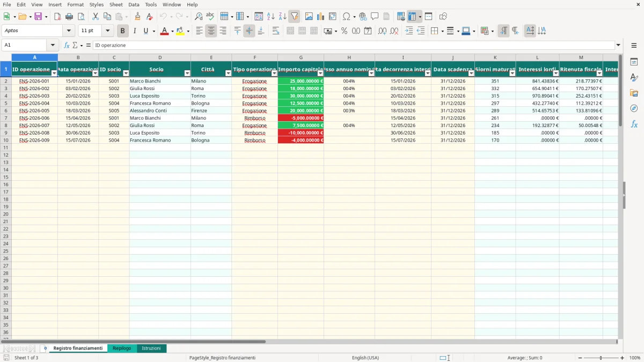644x362 pixels.
Task: Open the Città column filter dropdown
Action: click(228, 73)
